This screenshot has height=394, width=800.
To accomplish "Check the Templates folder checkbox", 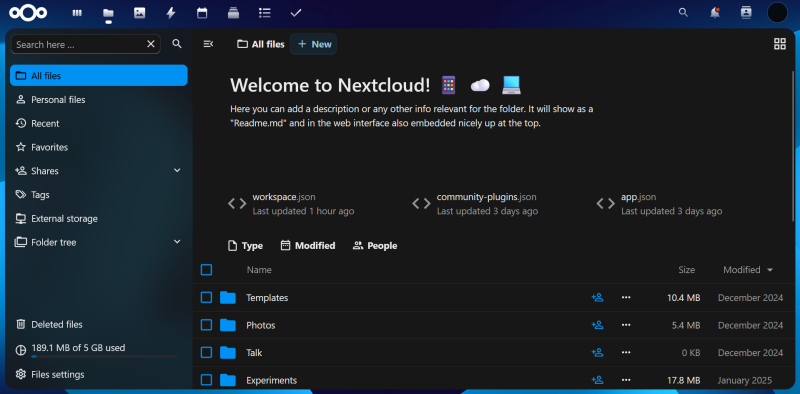I will [x=206, y=298].
